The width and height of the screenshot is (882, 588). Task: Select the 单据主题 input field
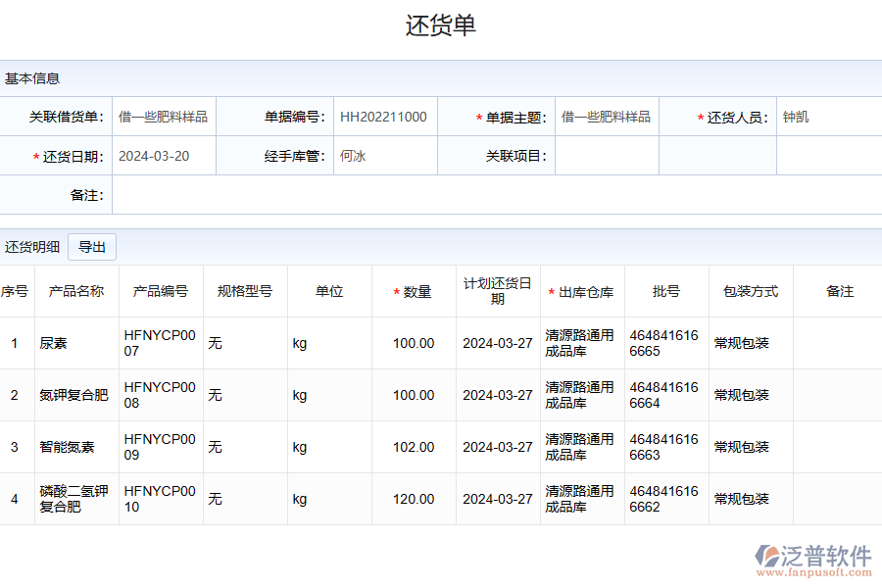click(606, 117)
